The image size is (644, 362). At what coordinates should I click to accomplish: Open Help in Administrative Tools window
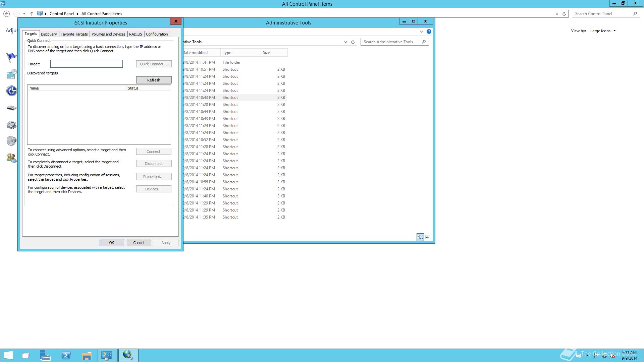(429, 32)
